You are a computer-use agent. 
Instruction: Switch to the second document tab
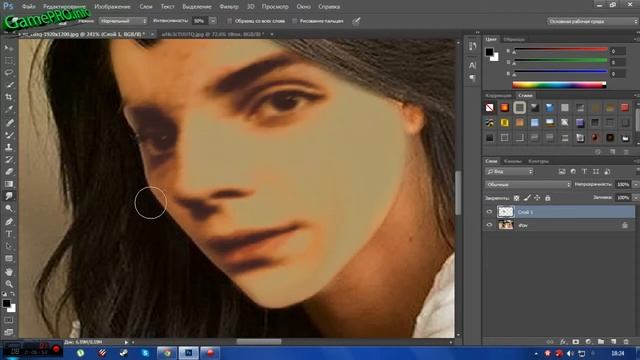pos(212,34)
